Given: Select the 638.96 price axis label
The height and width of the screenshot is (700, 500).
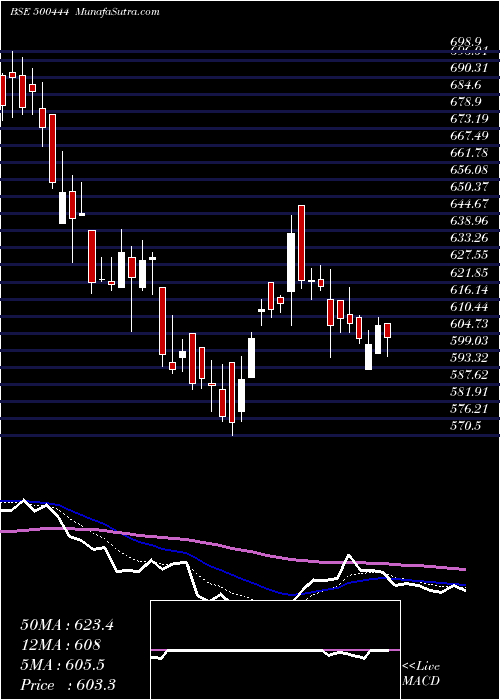Looking at the screenshot, I should [467, 221].
